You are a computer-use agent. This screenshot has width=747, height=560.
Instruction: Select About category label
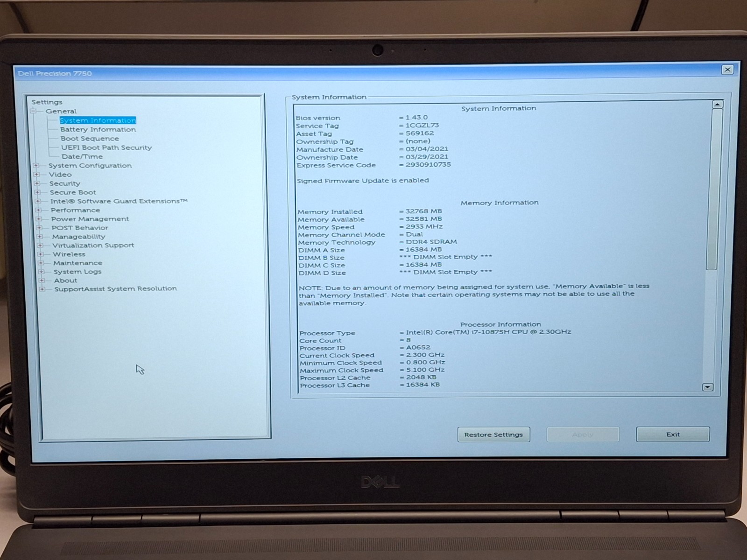pos(66,280)
